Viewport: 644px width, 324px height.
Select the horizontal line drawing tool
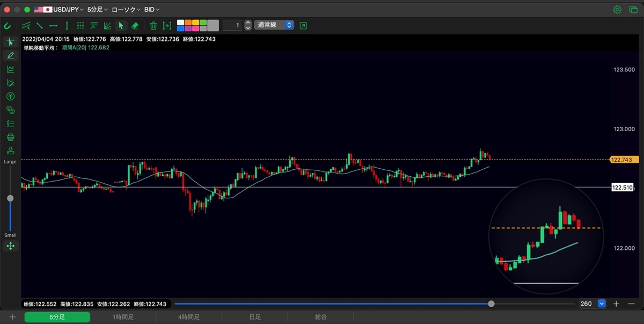click(x=53, y=25)
